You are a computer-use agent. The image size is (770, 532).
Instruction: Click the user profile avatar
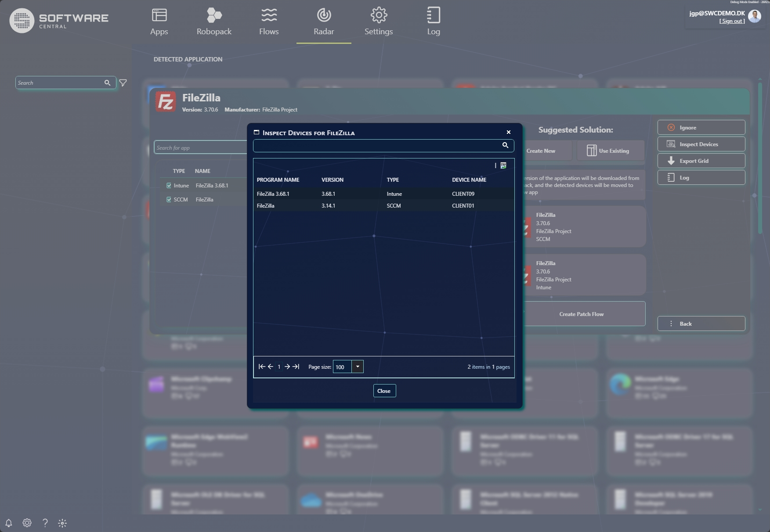click(754, 17)
